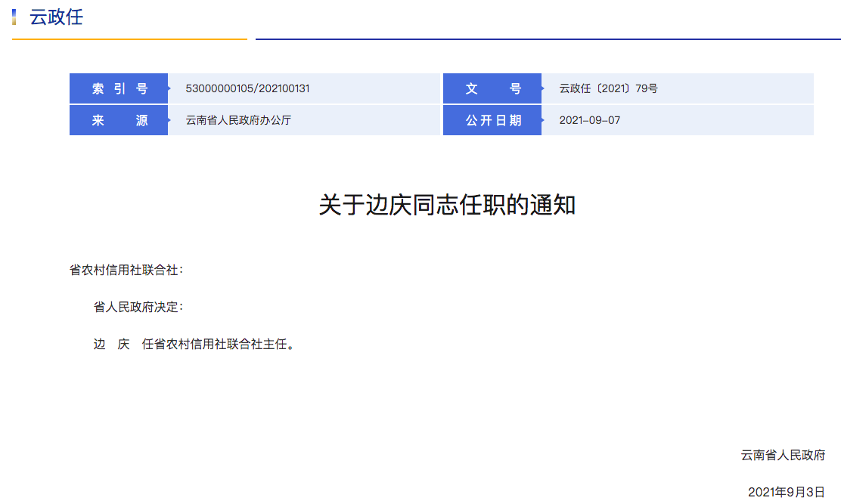Select document number 云政任〔2021〕79号
Screen dimensions: 841x504
pyautogui.click(x=608, y=88)
